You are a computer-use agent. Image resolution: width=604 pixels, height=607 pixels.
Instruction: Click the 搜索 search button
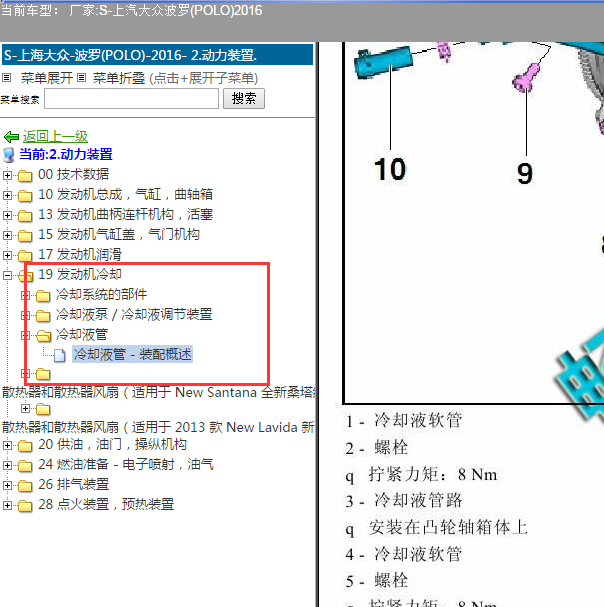click(244, 98)
